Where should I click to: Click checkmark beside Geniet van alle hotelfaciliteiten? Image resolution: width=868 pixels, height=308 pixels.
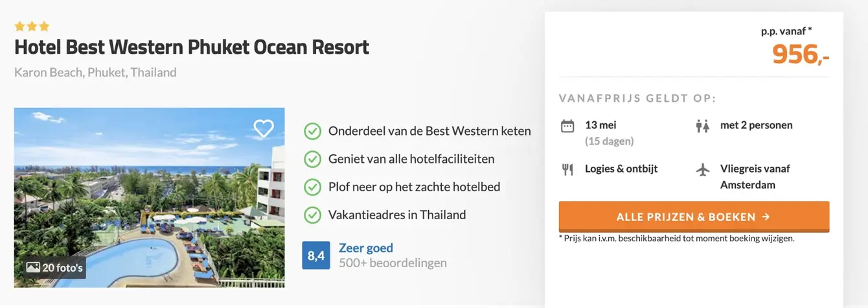coord(312,160)
